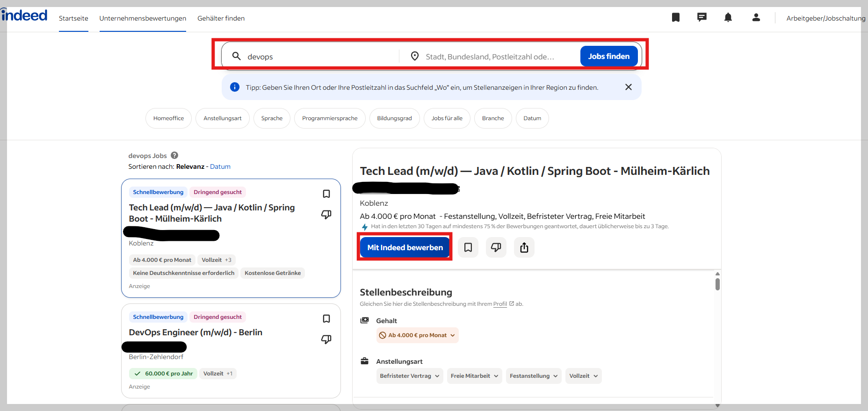Click the Stellenbeschreibung heading

406,292
